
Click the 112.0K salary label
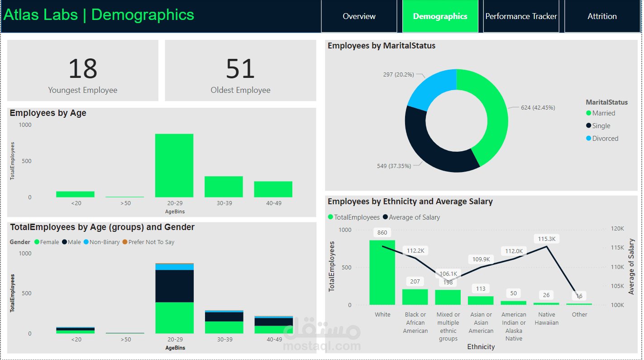(x=514, y=251)
